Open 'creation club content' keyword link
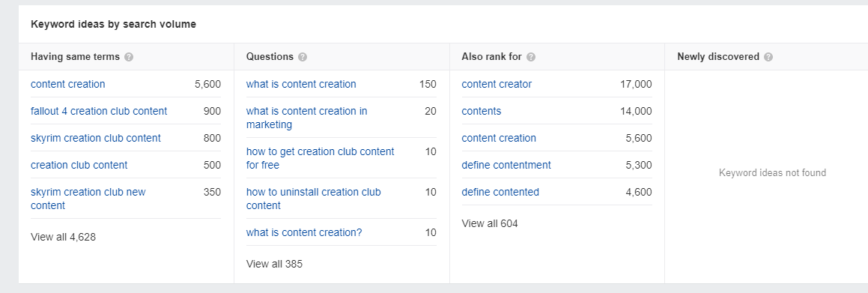The height and width of the screenshot is (293, 868). point(79,165)
